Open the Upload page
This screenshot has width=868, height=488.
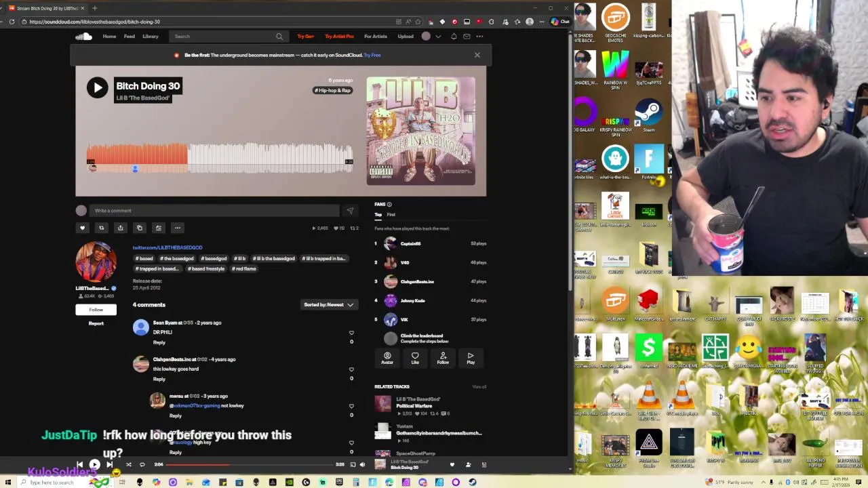[406, 37]
